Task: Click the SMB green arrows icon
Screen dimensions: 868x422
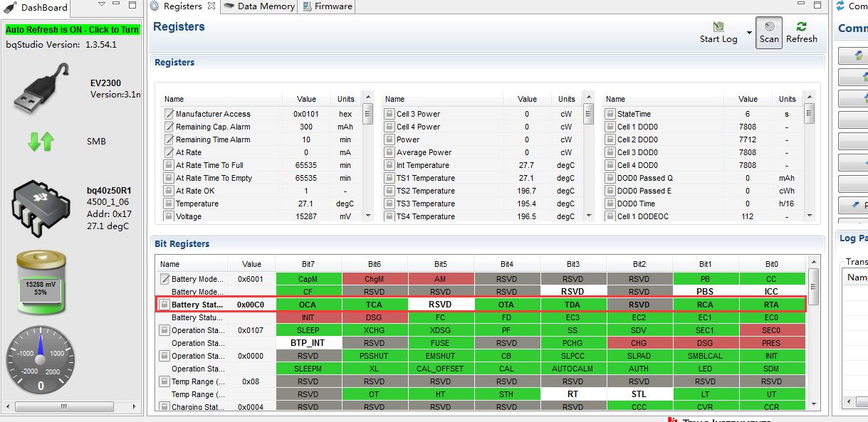Action: (41, 142)
